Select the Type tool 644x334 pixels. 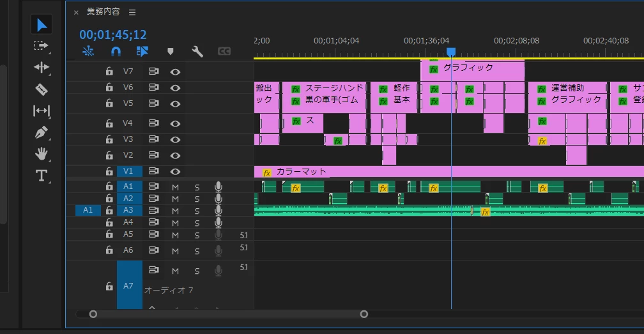(42, 176)
